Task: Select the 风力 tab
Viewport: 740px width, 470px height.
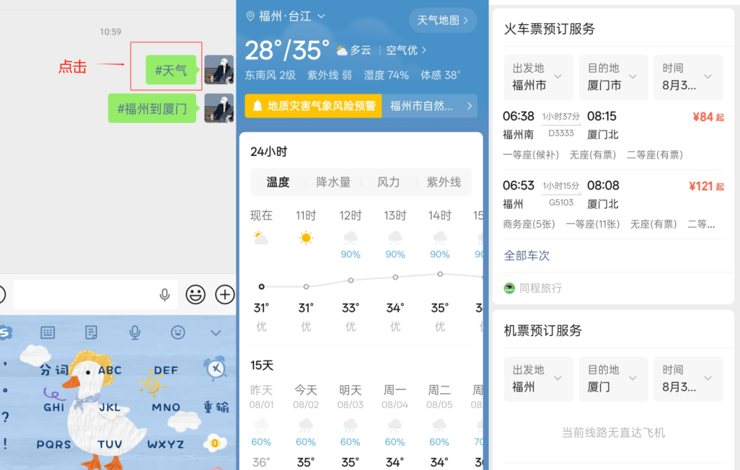Action: (388, 182)
